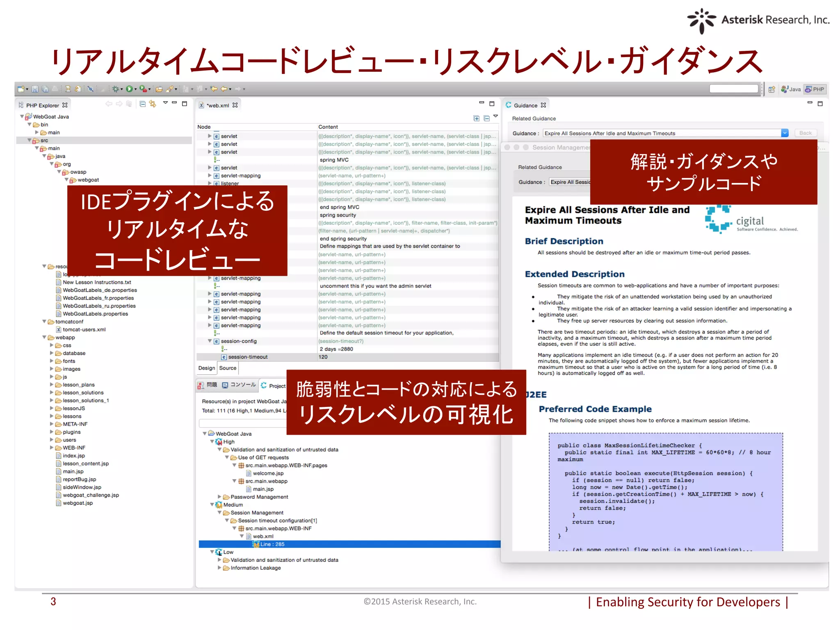Click the filter field in risk panel

[x=243, y=423]
